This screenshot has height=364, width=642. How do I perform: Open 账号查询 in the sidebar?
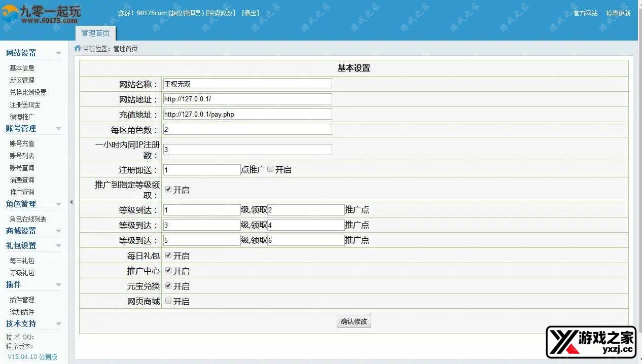22,168
